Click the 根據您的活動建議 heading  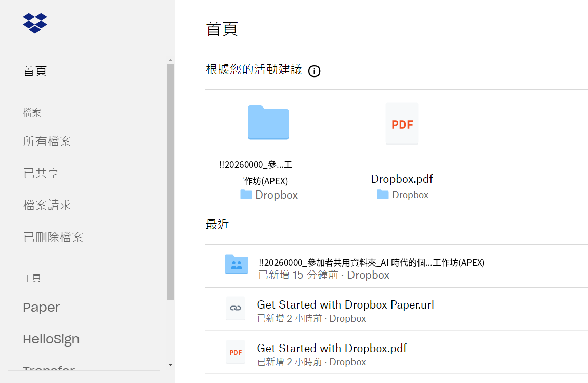coord(254,69)
